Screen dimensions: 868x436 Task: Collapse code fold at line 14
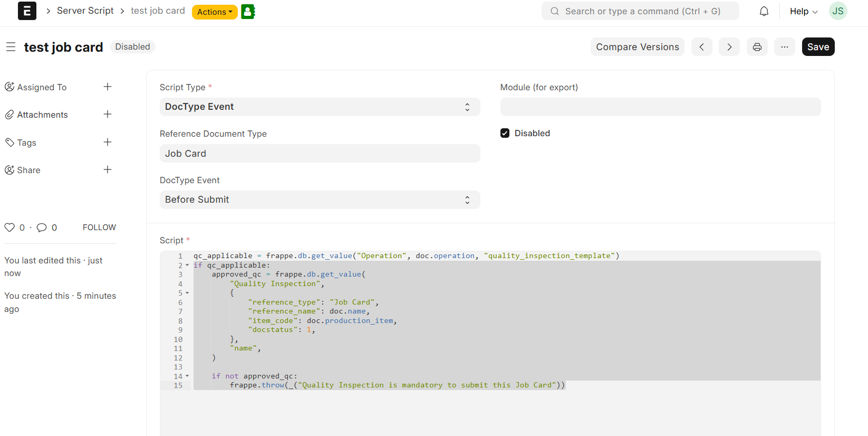pos(187,376)
